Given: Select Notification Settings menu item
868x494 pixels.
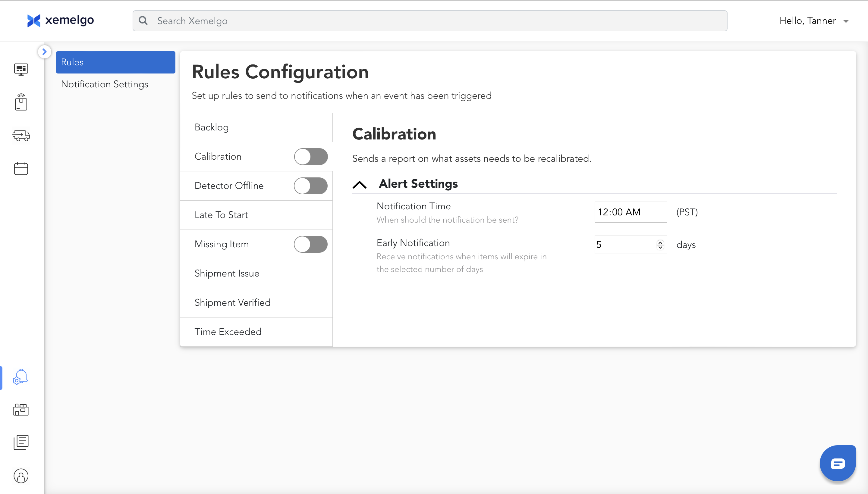Looking at the screenshot, I should (105, 84).
